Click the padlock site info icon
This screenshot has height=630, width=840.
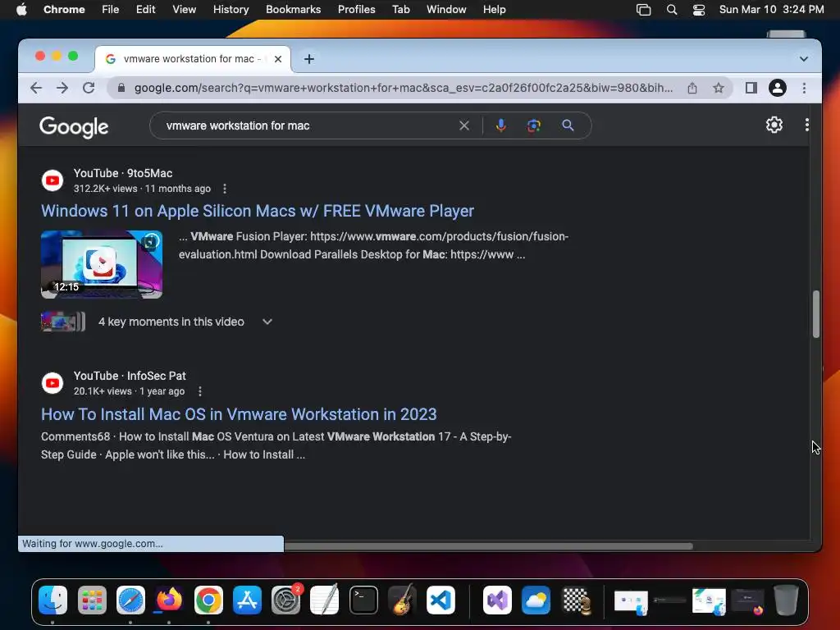tap(121, 88)
